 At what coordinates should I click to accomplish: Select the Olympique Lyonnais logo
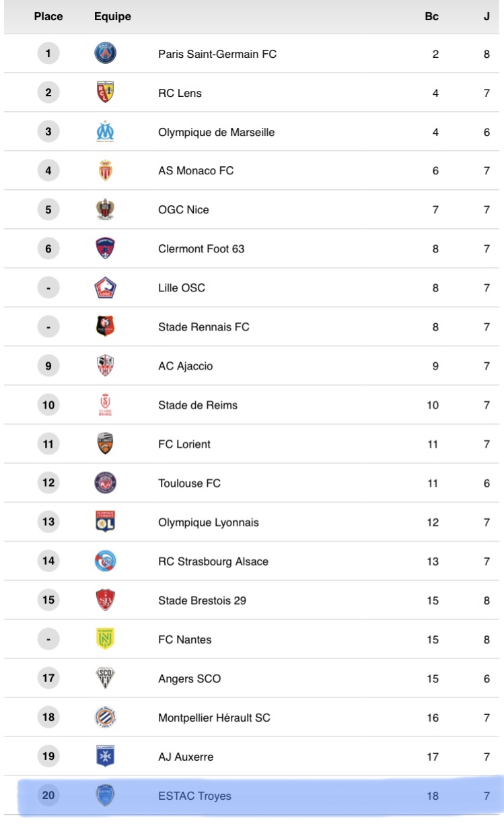105,522
